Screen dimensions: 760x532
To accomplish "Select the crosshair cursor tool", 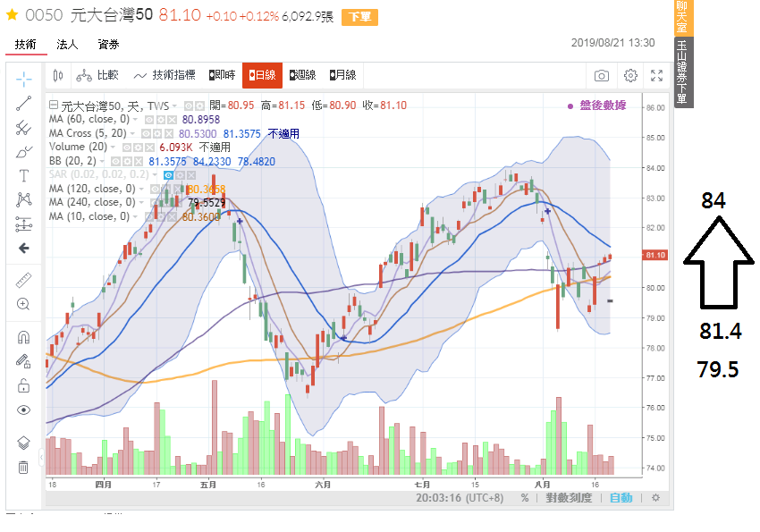I will click(23, 79).
